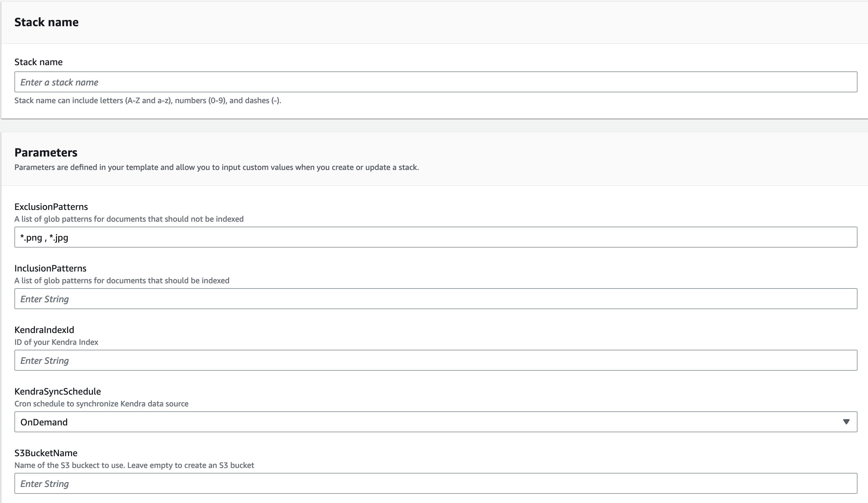Click the ExclusionPatterns label
The image size is (868, 503).
51,207
